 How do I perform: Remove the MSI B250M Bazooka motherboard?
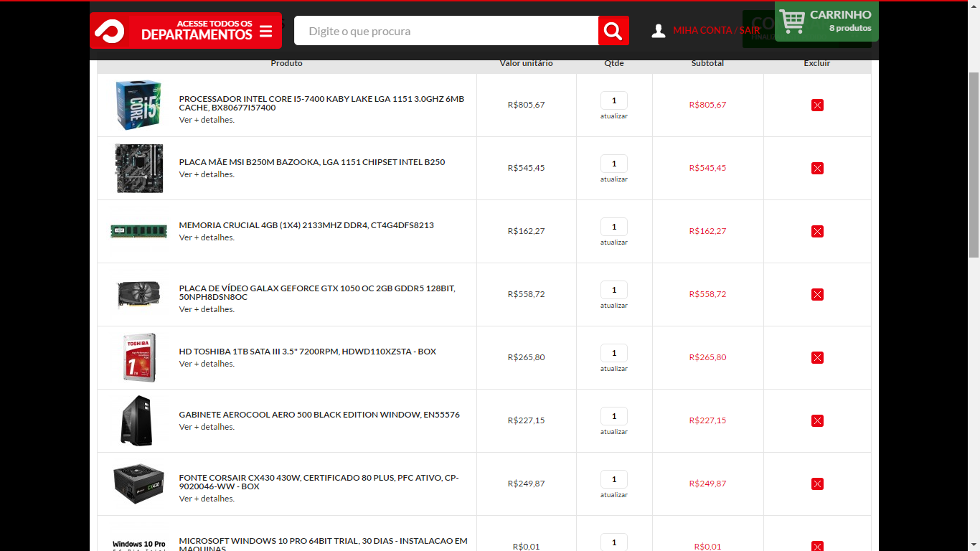click(817, 168)
